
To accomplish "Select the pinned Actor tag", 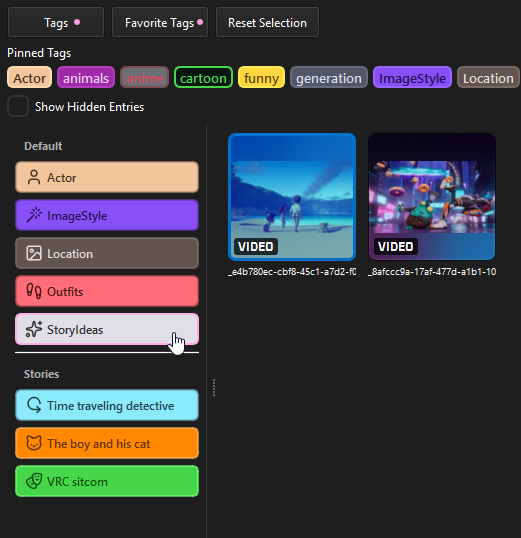I will pos(30,78).
